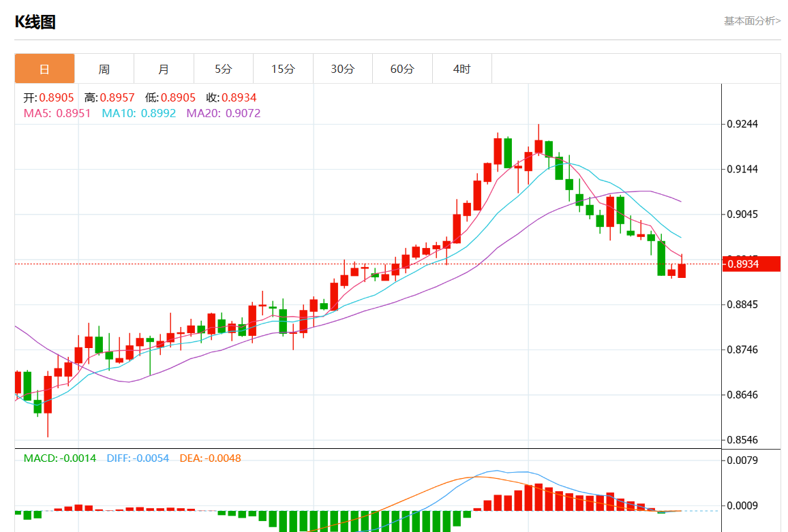
Task: Select the 日 daily chart tab
Action: (x=45, y=69)
